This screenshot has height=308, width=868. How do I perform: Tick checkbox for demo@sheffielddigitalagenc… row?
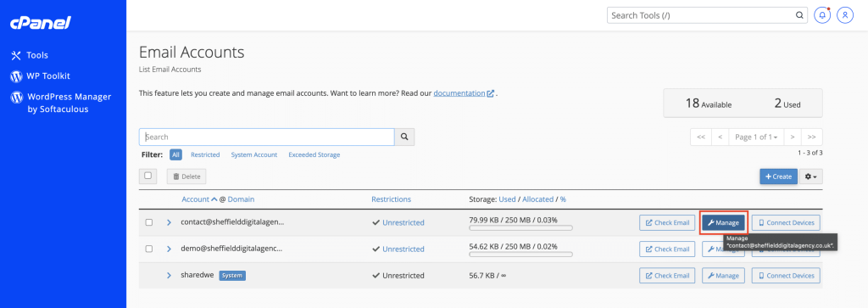click(149, 249)
